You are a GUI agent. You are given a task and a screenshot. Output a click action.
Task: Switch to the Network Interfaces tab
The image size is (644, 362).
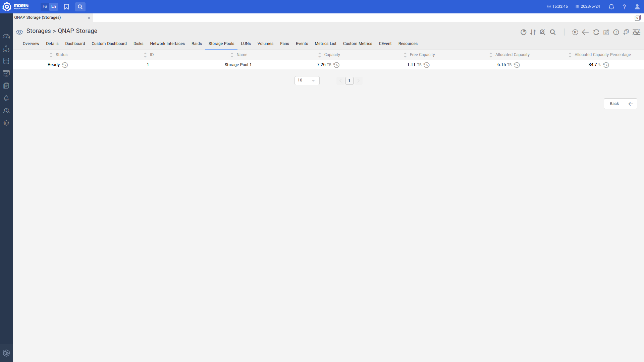(x=167, y=44)
